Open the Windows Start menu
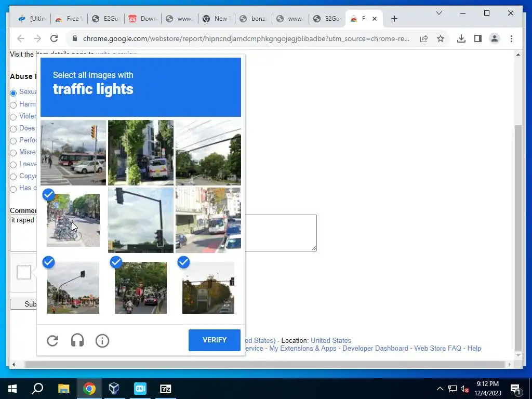 (x=12, y=389)
